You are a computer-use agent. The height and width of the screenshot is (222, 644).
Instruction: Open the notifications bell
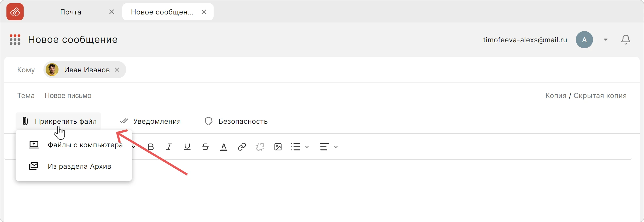626,40
